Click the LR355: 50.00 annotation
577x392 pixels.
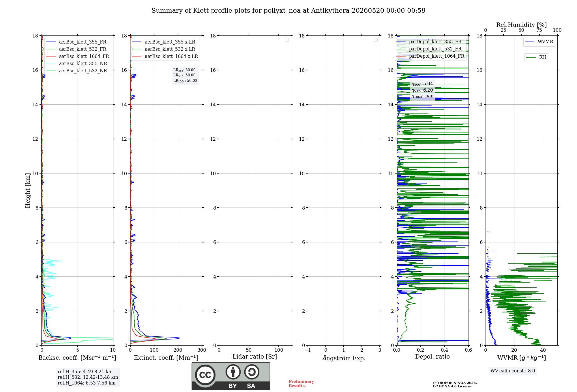pyautogui.click(x=184, y=70)
